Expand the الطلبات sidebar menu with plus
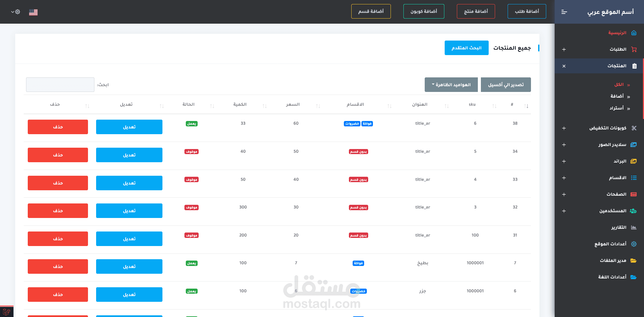644x317 pixels. tap(564, 49)
